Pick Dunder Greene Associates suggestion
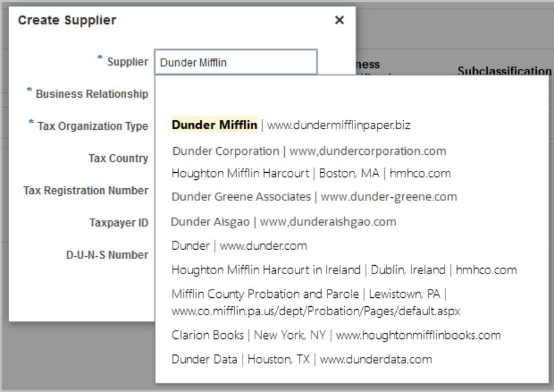554x392 pixels. (x=314, y=197)
